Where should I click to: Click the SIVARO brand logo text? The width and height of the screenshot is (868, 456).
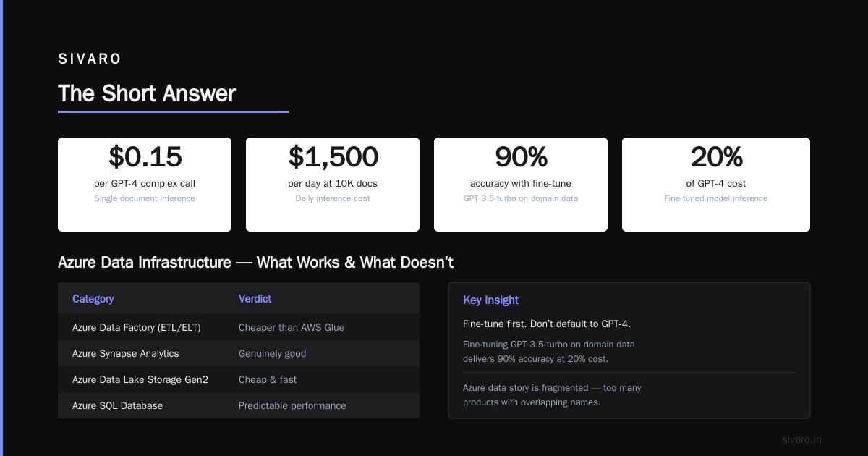point(90,59)
